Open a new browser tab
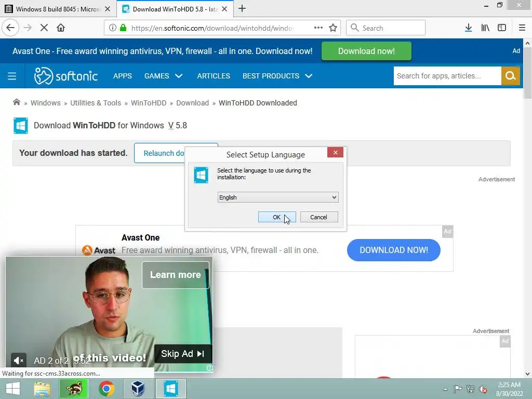The image size is (532, 399). (242, 8)
